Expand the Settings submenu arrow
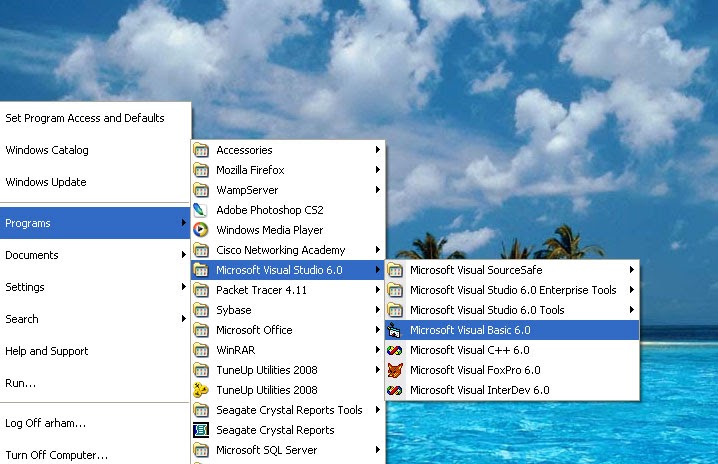Image resolution: width=718 pixels, height=464 pixels. click(184, 286)
